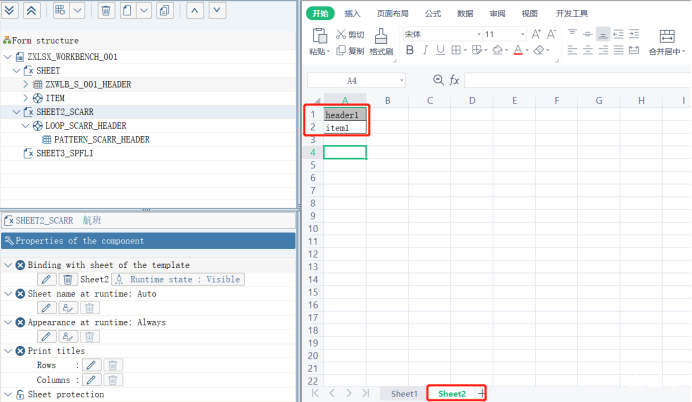692x402 pixels.
Task: Click the spreadsheet formula bar input field
Action: (x=578, y=80)
